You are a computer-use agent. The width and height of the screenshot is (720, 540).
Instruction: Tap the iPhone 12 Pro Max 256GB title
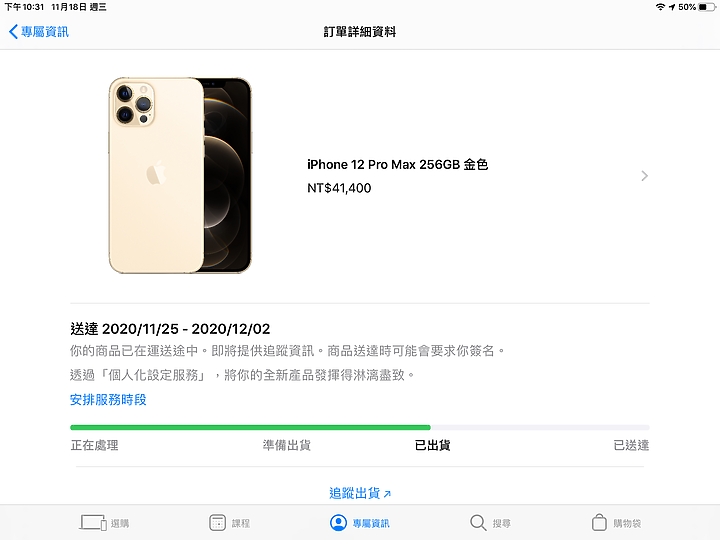click(397, 164)
